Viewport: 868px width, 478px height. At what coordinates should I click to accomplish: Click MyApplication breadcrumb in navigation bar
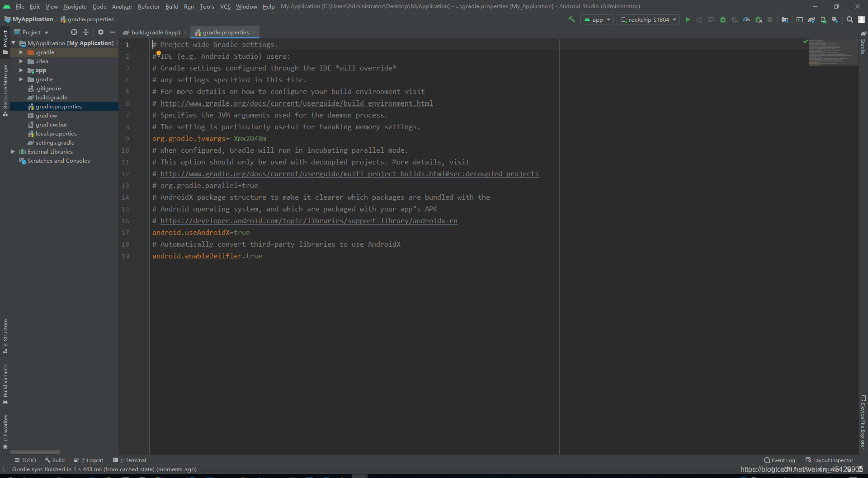tap(29, 19)
